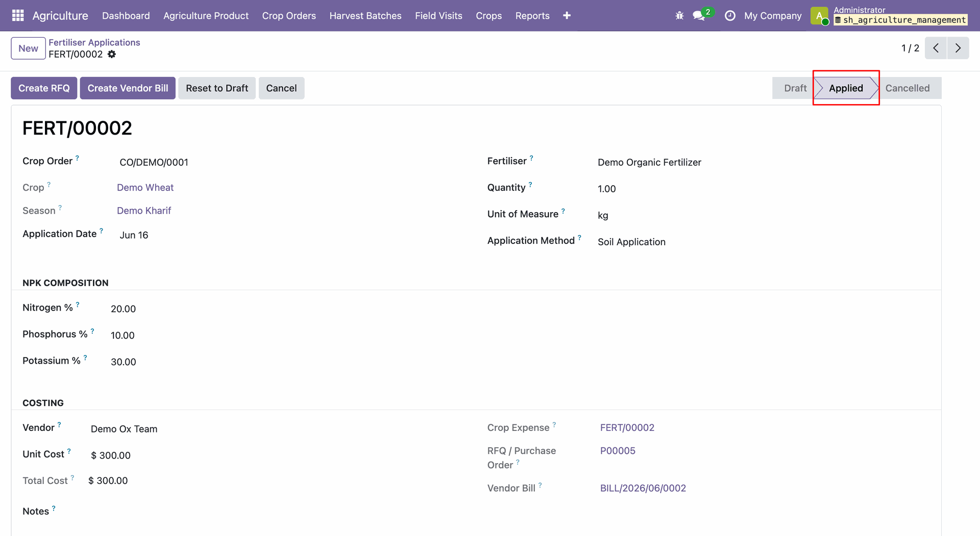Open the Demo Wheat crop link
This screenshot has width=980, height=536.
(145, 188)
